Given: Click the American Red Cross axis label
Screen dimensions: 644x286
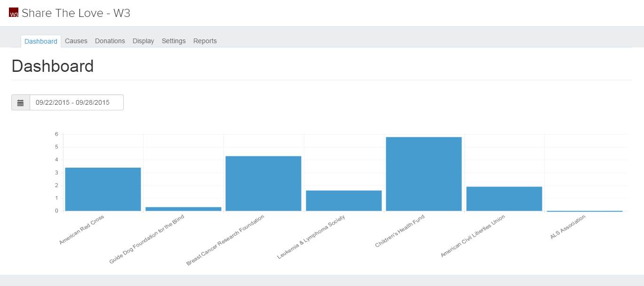Looking at the screenshot, I should coord(81,230).
